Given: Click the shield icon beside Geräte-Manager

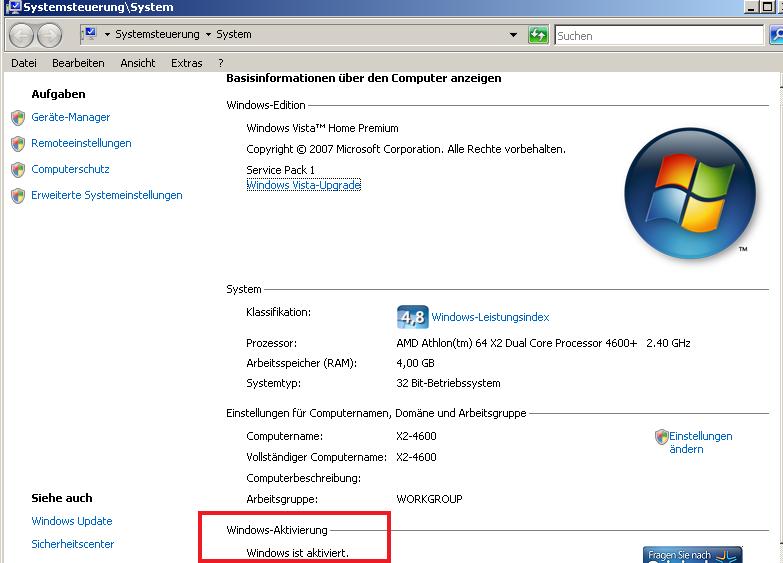Looking at the screenshot, I should click(x=18, y=118).
